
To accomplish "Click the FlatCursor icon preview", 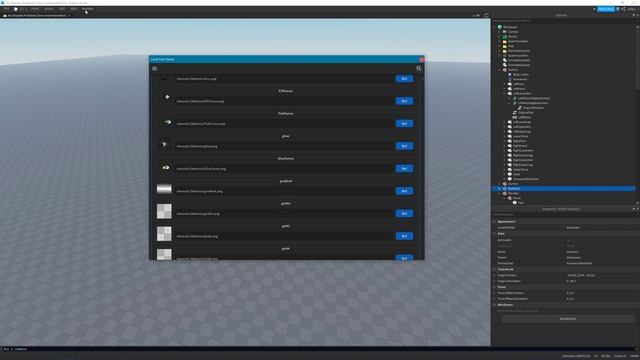I will [167, 122].
